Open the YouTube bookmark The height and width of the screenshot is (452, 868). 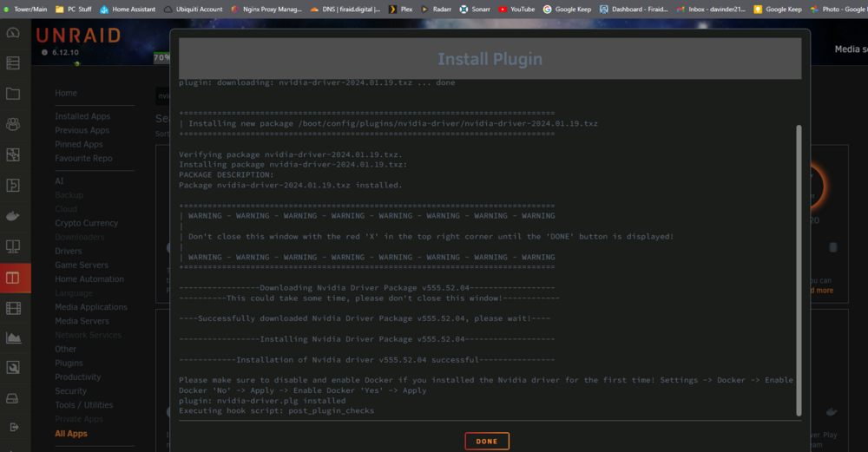(516, 9)
